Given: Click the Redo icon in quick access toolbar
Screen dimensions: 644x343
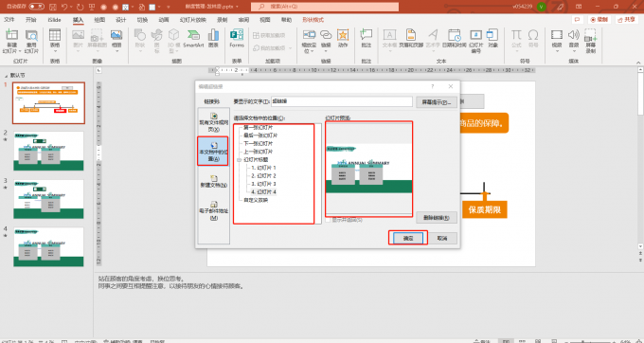Looking at the screenshot, I should pyautogui.click(x=80, y=7).
